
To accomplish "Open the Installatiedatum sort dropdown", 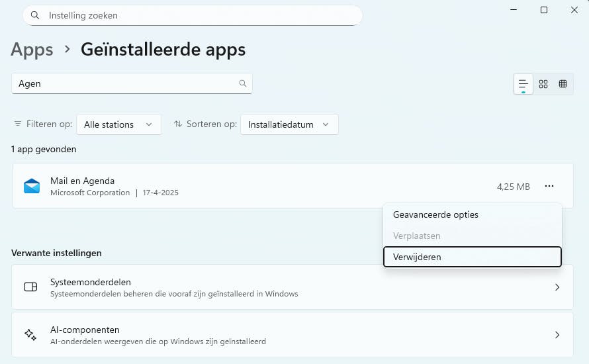I will pos(289,124).
